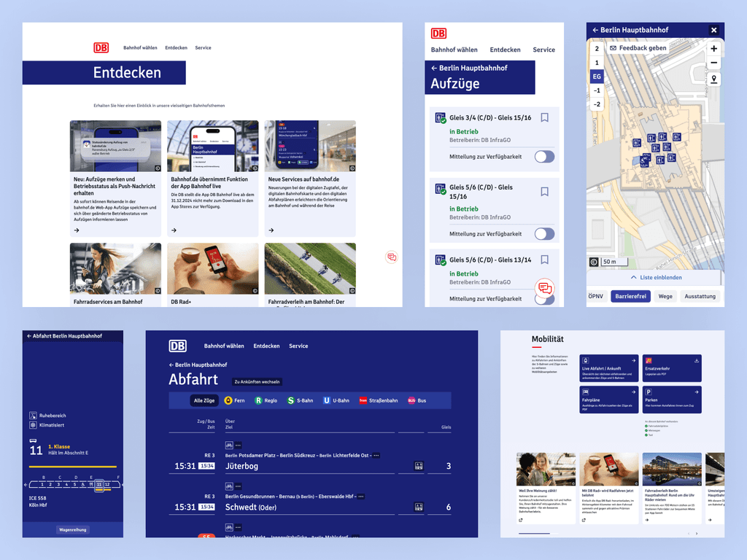Click the map zoom out minus button
This screenshot has width=747, height=560.
[713, 63]
